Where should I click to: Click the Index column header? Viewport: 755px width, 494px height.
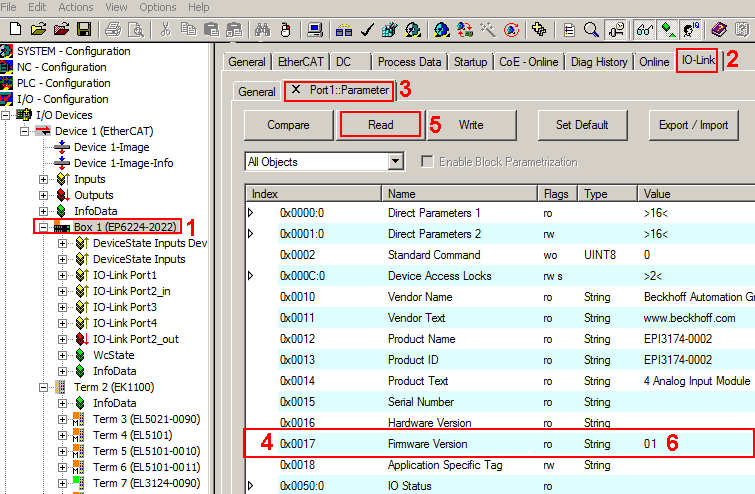(x=313, y=194)
